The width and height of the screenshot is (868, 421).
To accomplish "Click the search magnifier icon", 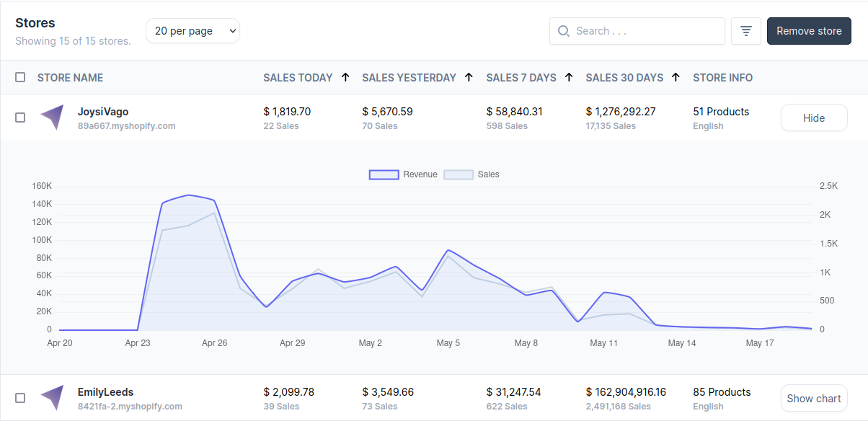I will [564, 31].
